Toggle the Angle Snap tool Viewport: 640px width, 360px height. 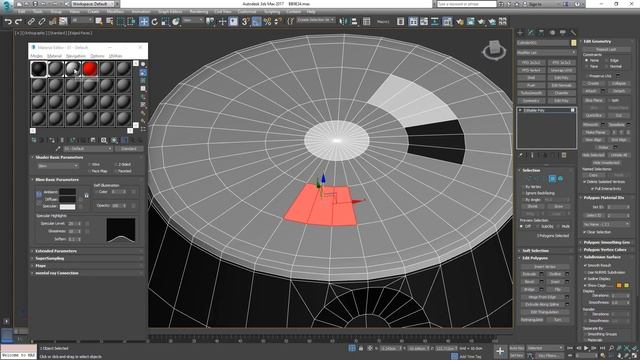tap(256, 22)
